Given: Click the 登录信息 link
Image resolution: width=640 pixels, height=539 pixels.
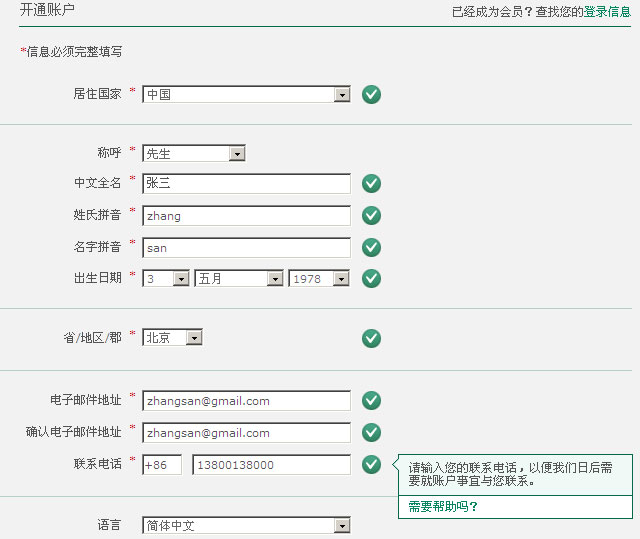Looking at the screenshot, I should (x=607, y=12).
